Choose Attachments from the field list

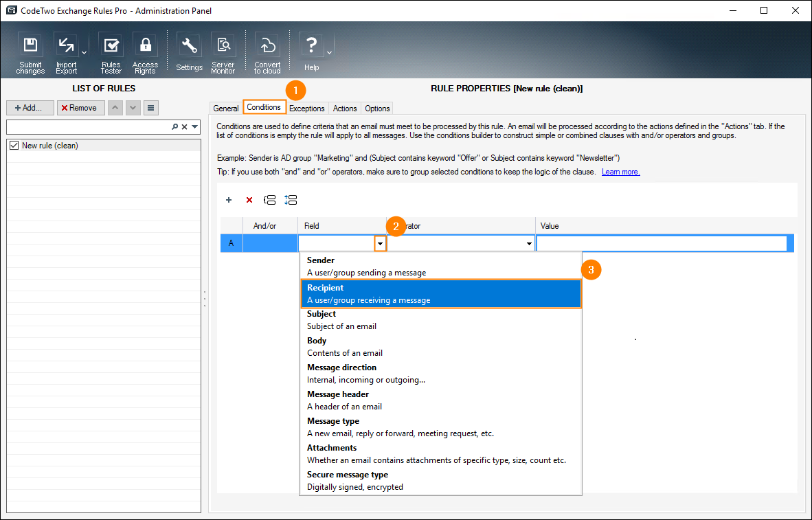click(441, 453)
